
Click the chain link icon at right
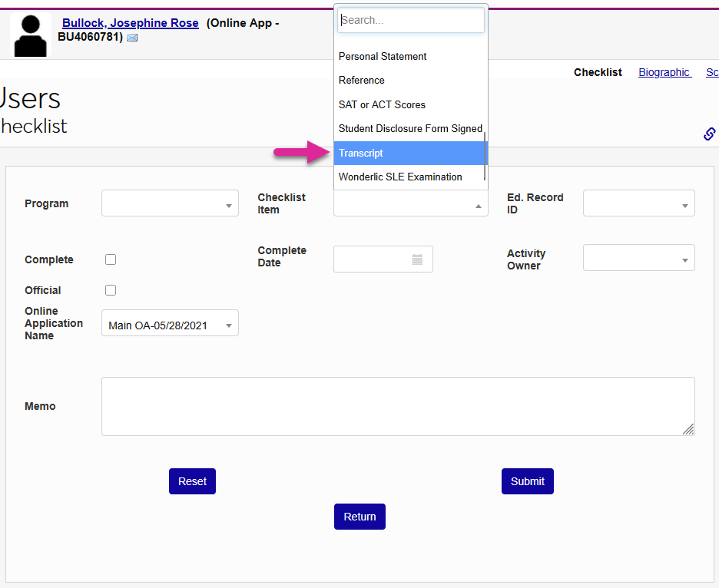pyautogui.click(x=710, y=134)
